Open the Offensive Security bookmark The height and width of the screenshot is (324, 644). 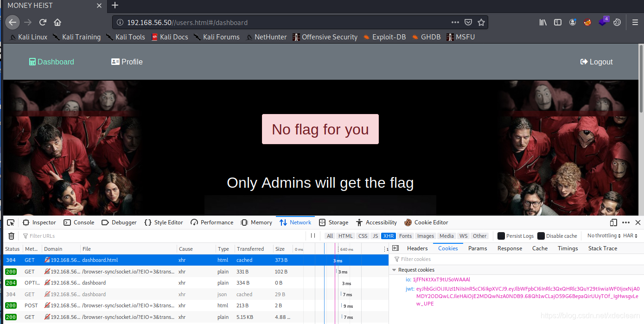coord(325,37)
